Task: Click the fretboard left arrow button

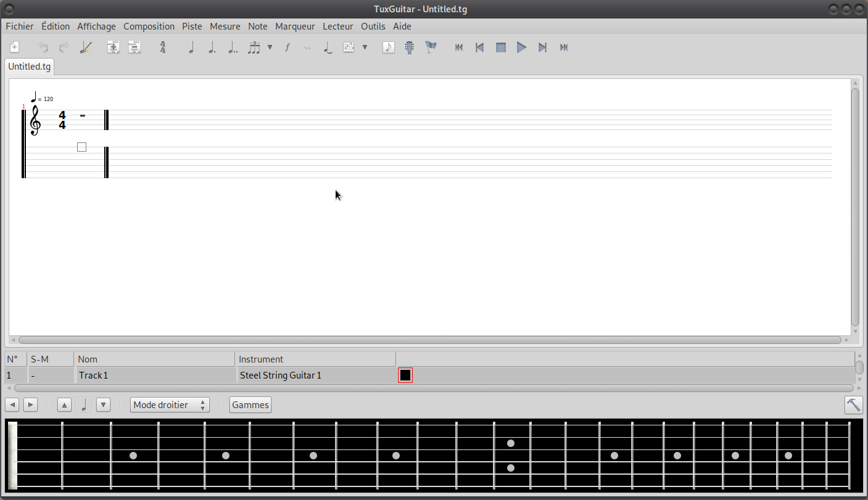Action: (12, 405)
